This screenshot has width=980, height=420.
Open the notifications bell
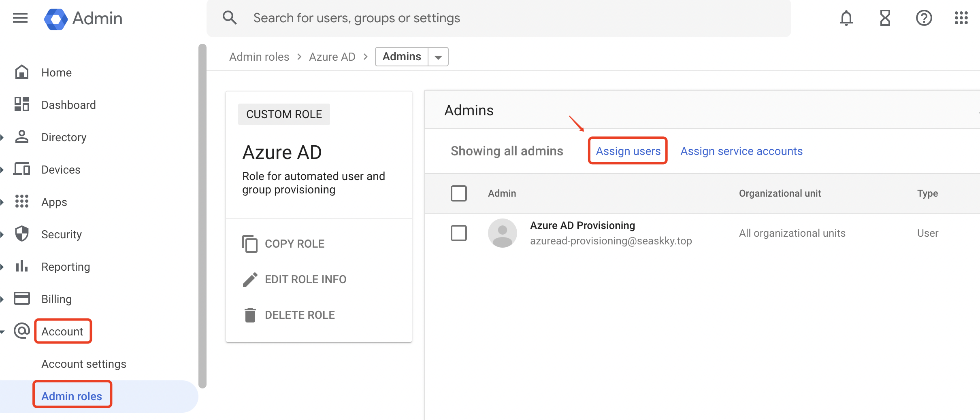(x=846, y=18)
